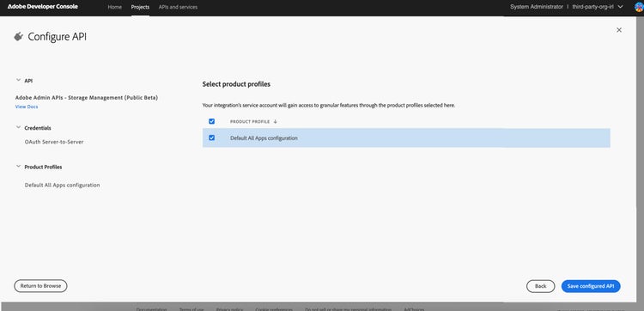This screenshot has width=644, height=311.
Task: Collapse the Product Profiles section chevron
Action: [x=18, y=167]
